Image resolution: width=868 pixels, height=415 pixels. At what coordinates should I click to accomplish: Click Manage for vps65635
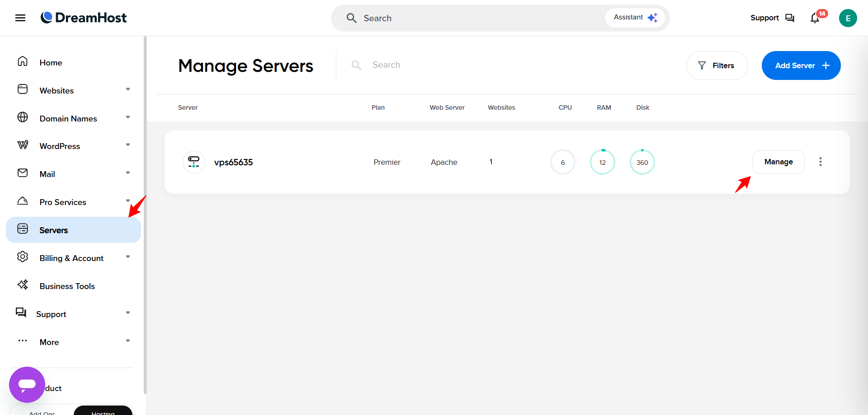coord(778,162)
